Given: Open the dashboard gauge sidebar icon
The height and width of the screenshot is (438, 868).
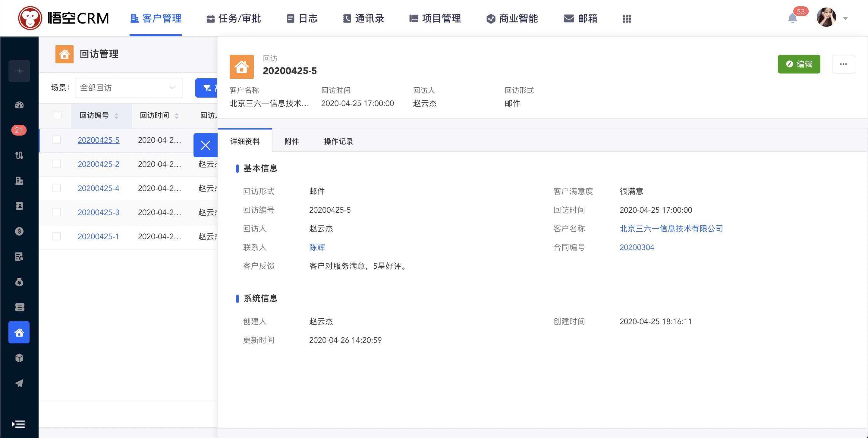Looking at the screenshot, I should click(x=19, y=105).
